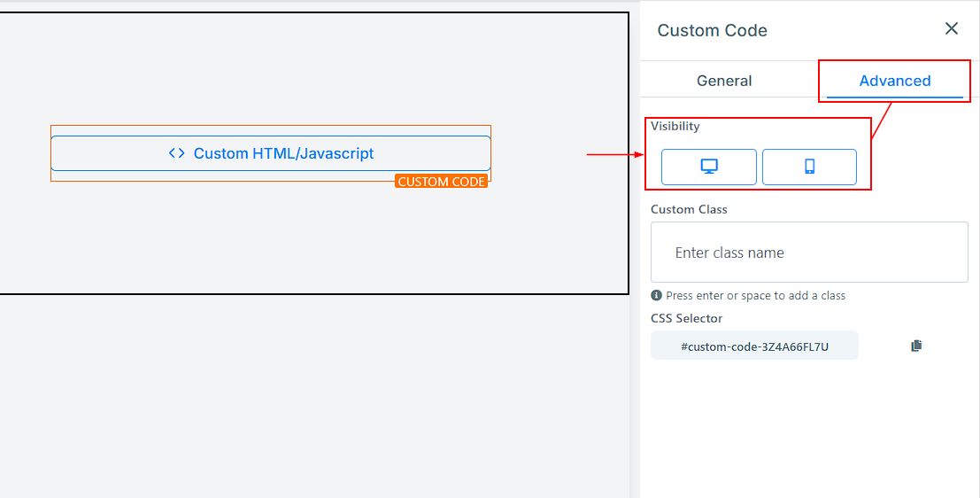Click the CSS Selector label
Viewport: 980px width, 498px height.
686,319
